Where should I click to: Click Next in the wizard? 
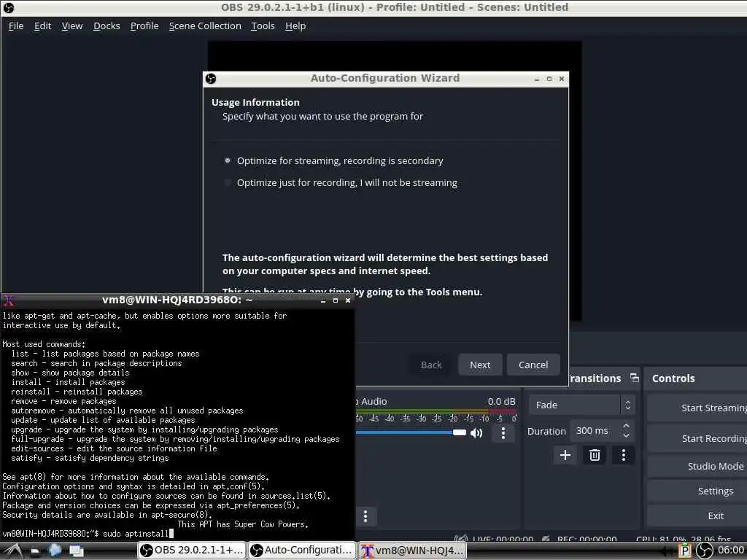480,365
